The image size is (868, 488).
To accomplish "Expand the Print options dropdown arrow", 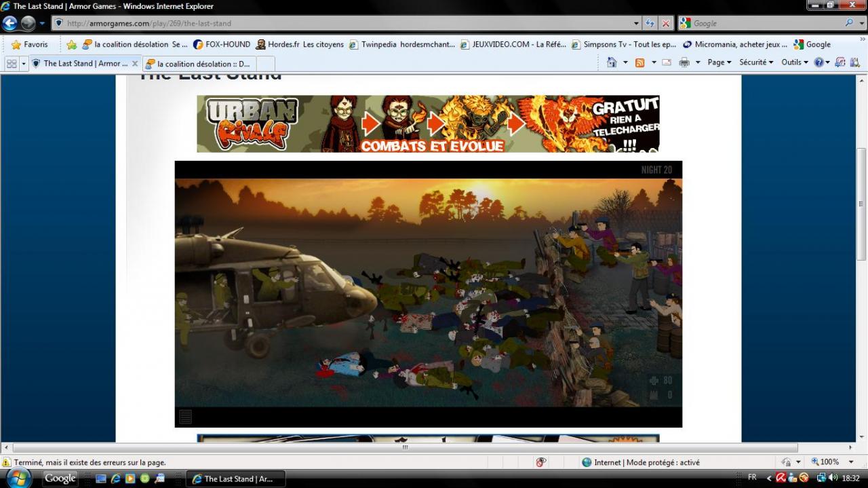I will click(x=698, y=62).
